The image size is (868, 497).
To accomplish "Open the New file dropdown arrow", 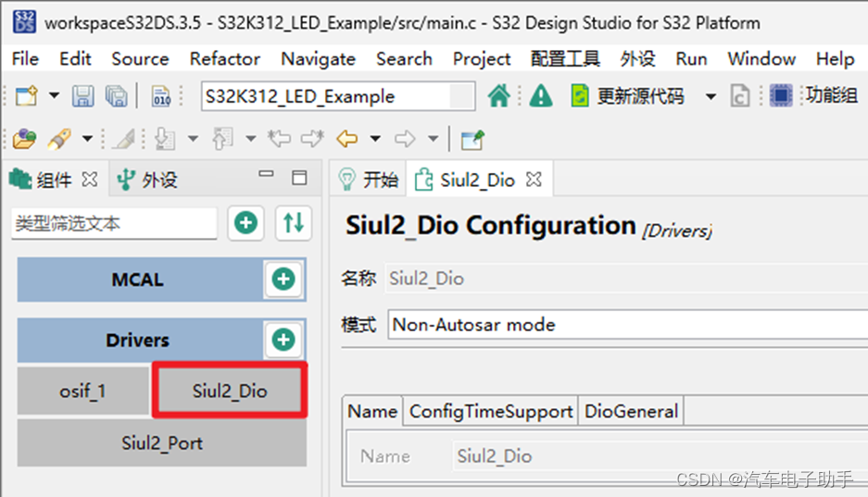I will 54,95.
